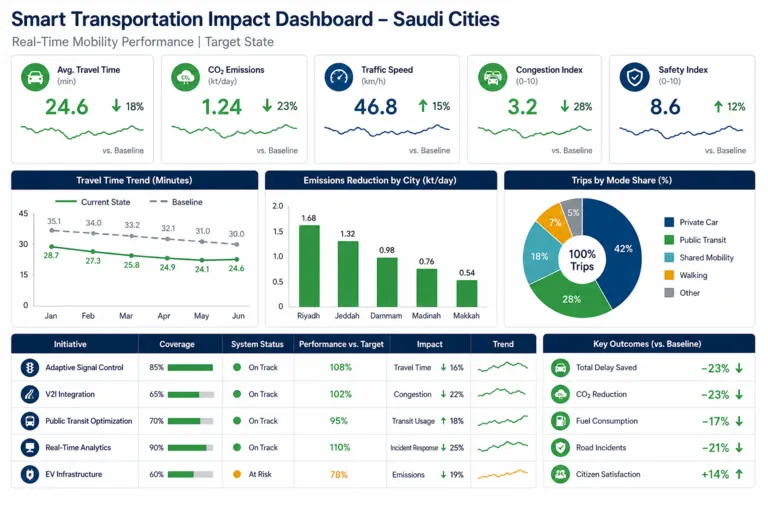768x512 pixels.
Task: Click the Trips by Mode Share header
Action: pyautogui.click(x=629, y=180)
